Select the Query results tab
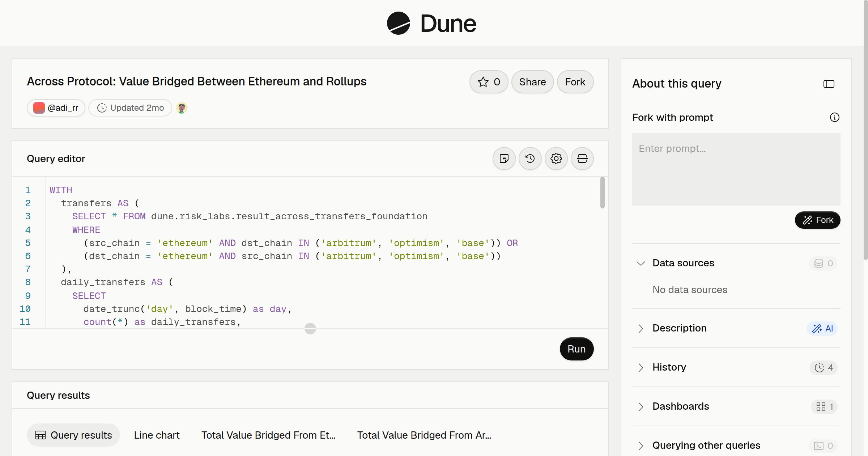Screen dimensions: 868x456 73,435
